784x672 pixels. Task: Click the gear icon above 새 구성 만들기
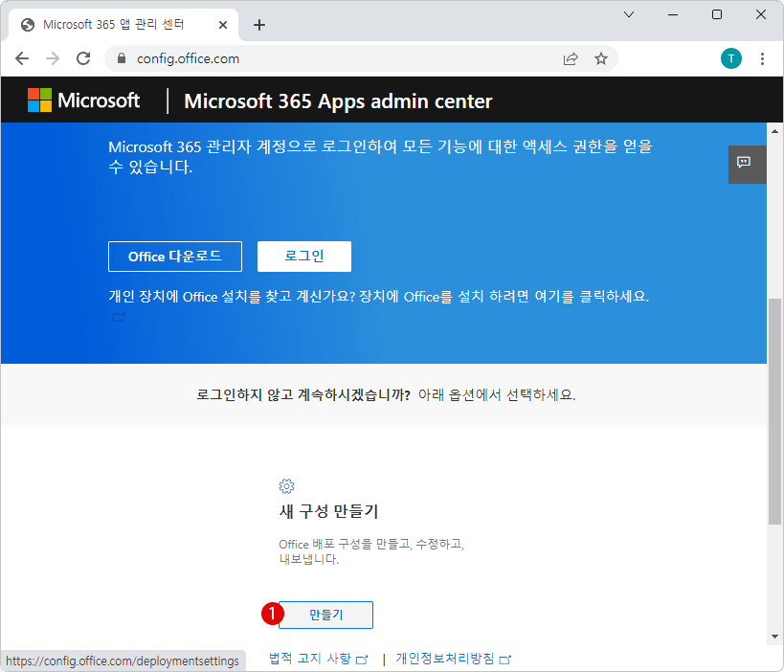click(286, 486)
